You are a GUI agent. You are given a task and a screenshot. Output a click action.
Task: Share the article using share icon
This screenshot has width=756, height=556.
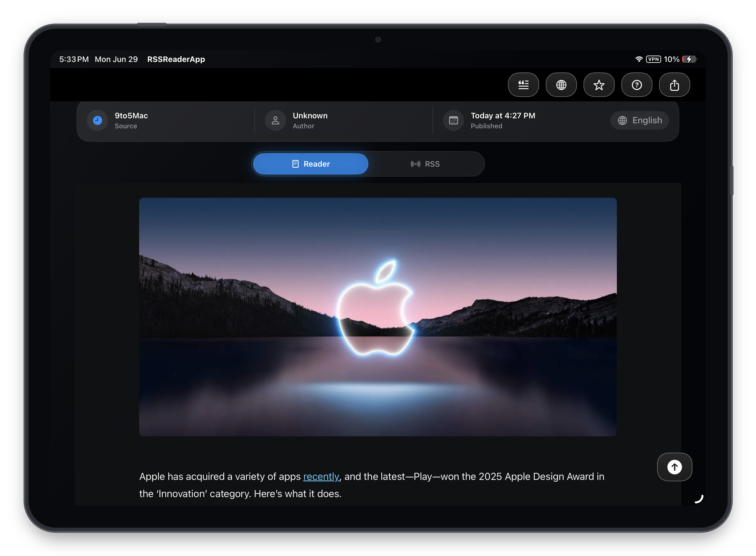(674, 85)
